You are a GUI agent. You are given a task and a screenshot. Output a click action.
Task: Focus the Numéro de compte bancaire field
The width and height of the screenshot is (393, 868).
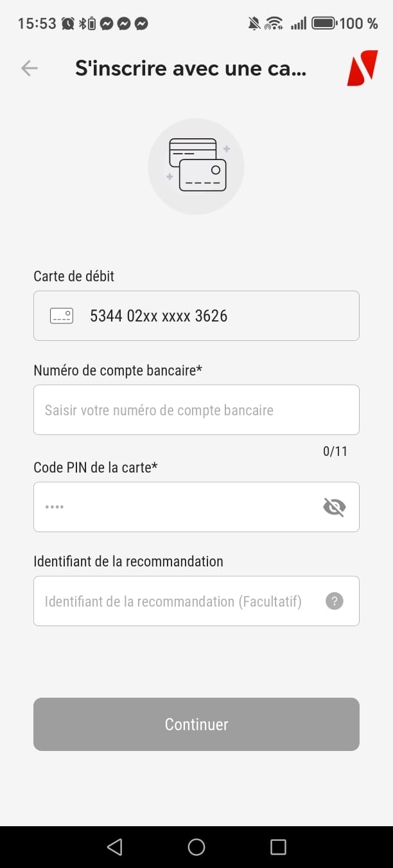[x=197, y=410]
